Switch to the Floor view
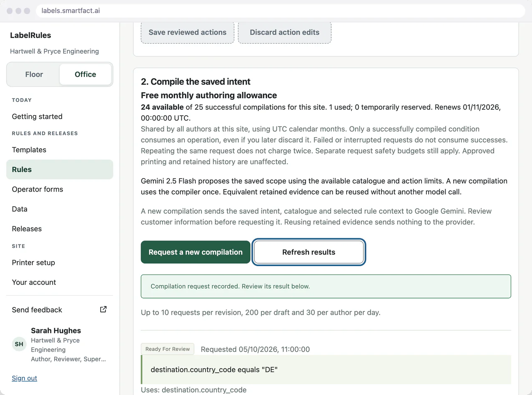The height and width of the screenshot is (395, 532). point(34,74)
